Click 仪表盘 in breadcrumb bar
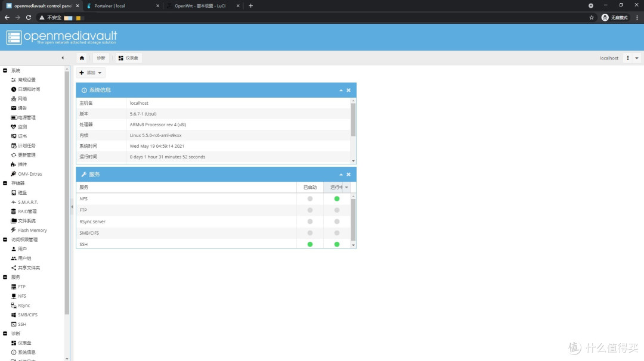This screenshot has height=361, width=644. [x=128, y=58]
